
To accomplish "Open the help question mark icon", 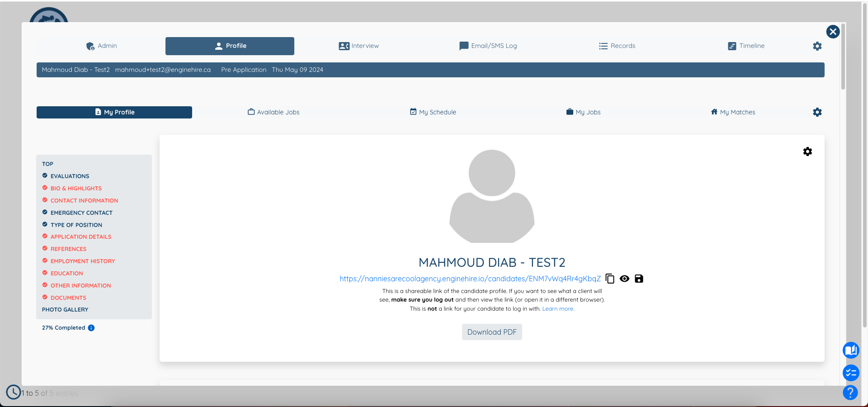I will [850, 393].
